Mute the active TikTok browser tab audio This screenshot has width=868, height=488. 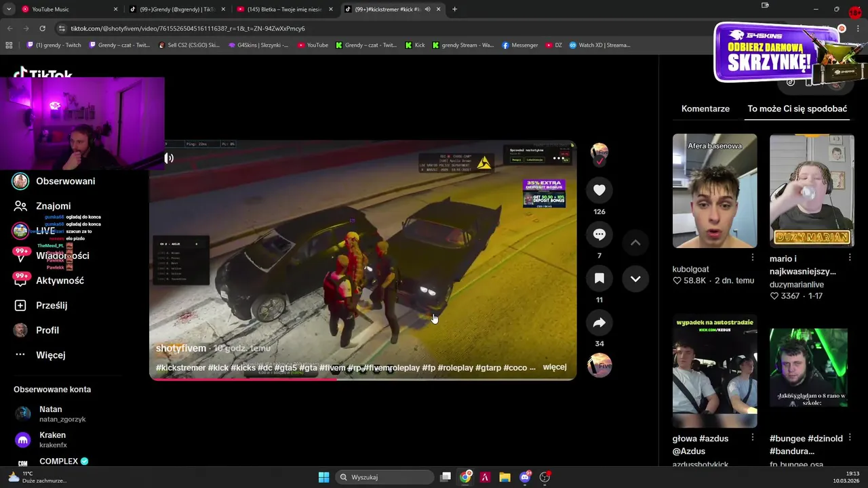coord(427,9)
